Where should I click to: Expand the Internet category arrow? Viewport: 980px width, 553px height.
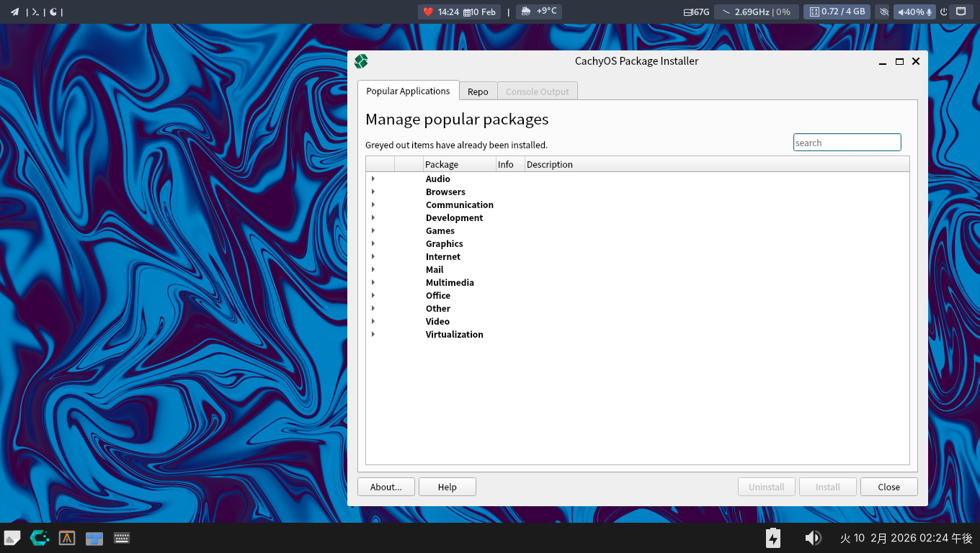tap(373, 256)
